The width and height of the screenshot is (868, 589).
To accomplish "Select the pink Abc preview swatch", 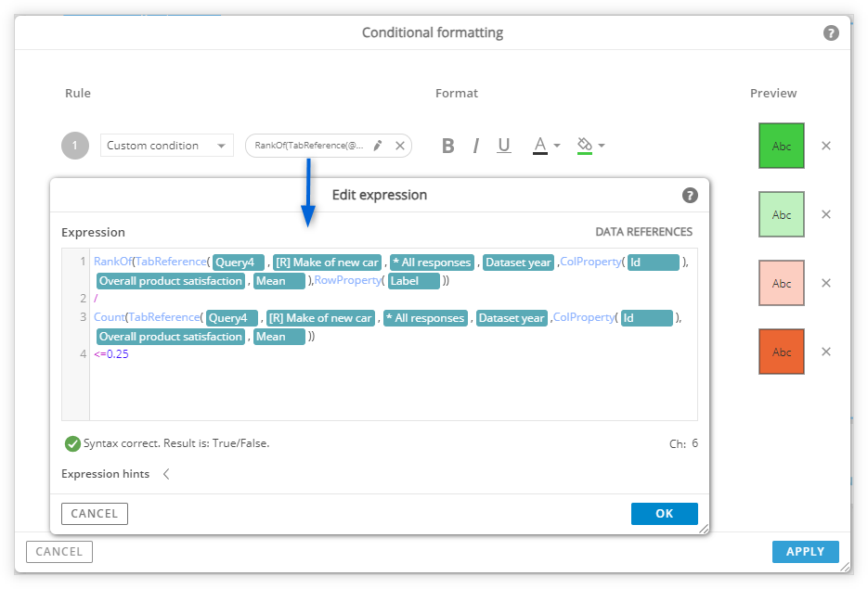I will click(781, 283).
